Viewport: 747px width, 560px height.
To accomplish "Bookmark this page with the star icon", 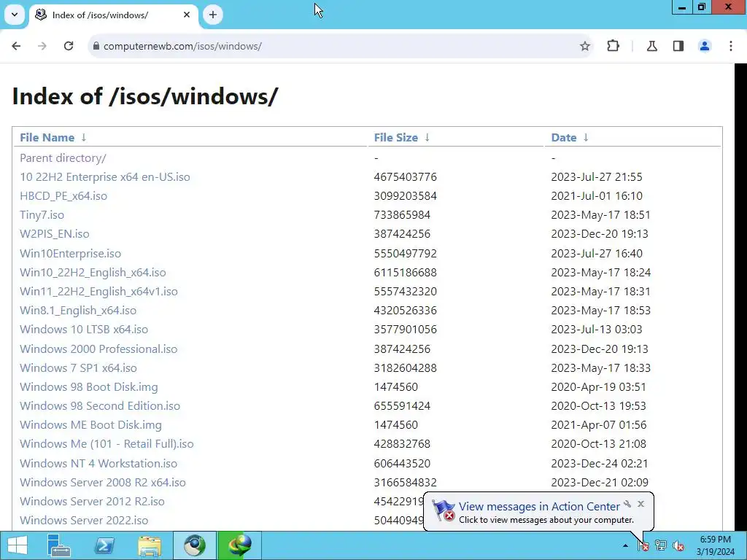I will 584,46.
